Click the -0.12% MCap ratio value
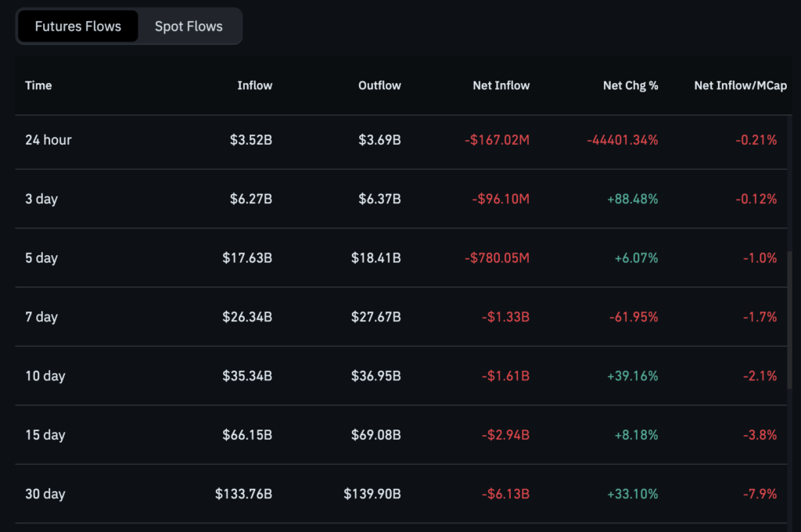801x532 pixels. click(756, 199)
